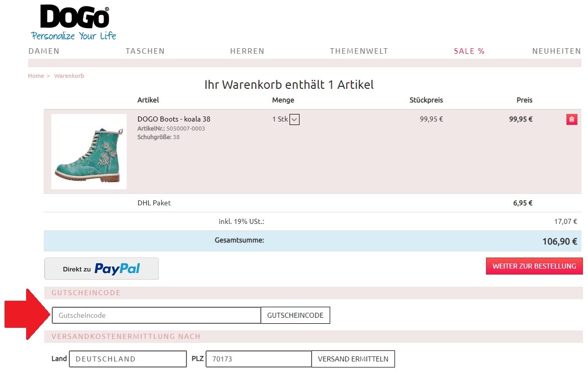Viewport: 588px width, 373px height.
Task: Open the NEUHEITEN menu
Action: click(556, 51)
